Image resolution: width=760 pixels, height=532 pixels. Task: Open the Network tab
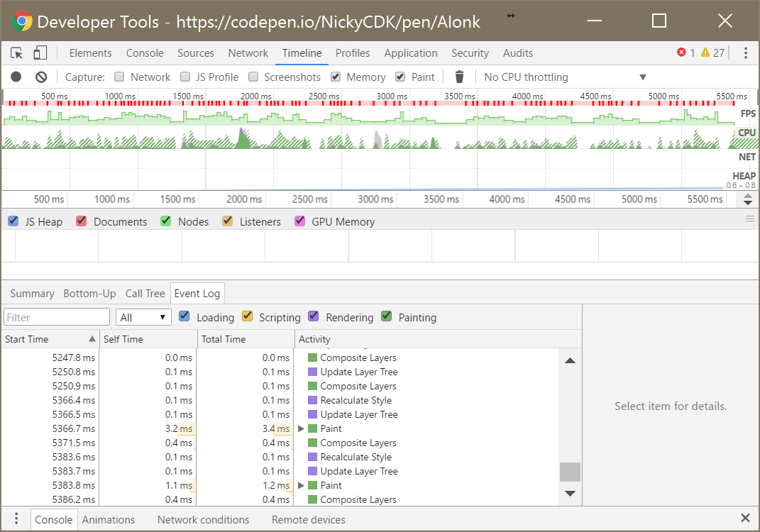point(248,52)
